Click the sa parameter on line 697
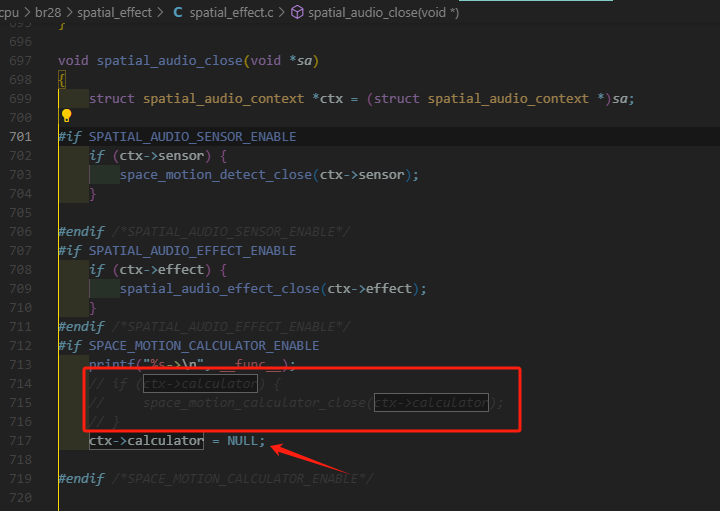720x511 pixels. [x=304, y=61]
